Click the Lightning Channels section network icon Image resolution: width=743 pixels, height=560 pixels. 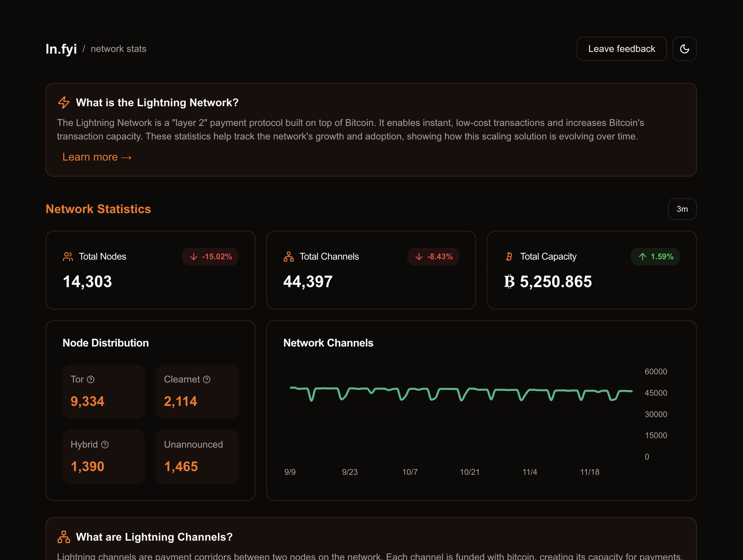click(64, 537)
